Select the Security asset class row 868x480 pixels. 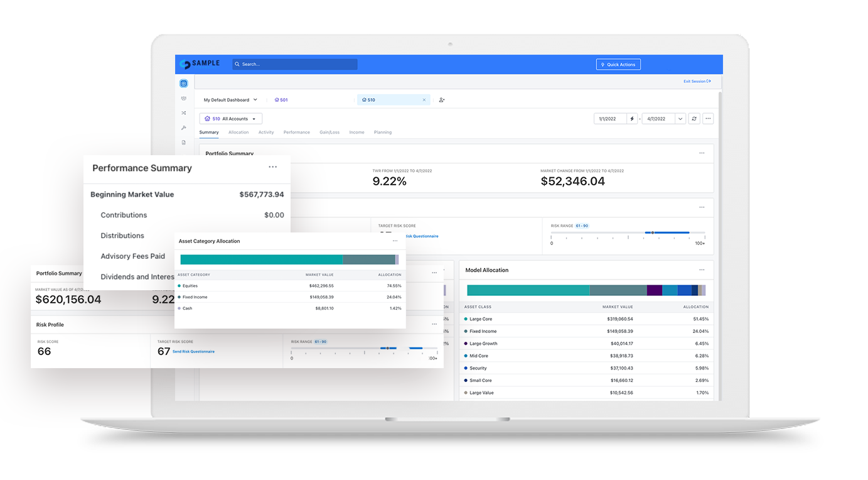pyautogui.click(x=586, y=368)
